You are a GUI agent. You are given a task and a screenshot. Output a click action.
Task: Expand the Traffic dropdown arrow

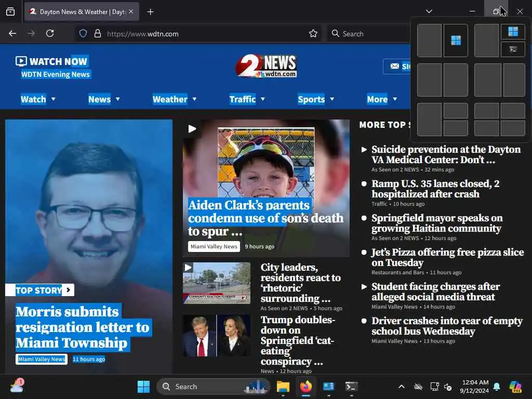point(262,99)
